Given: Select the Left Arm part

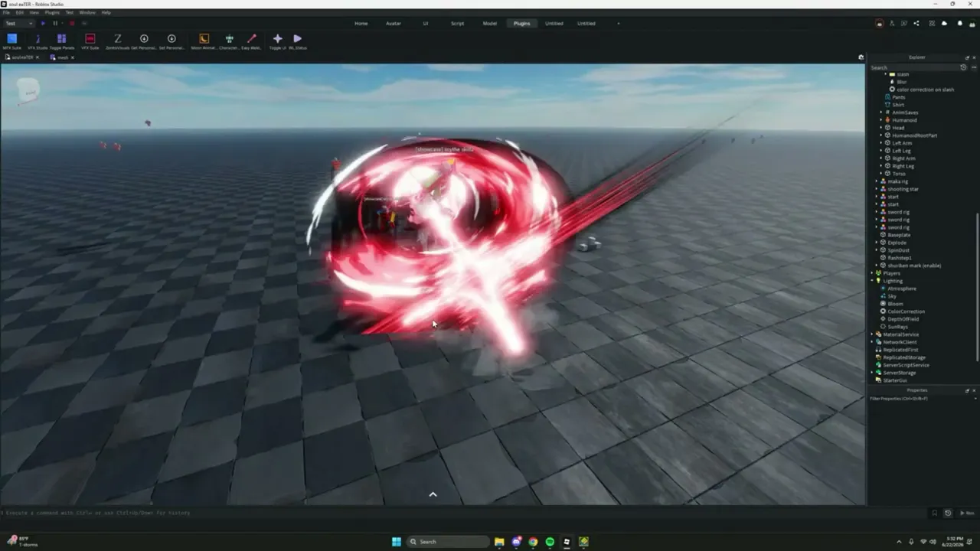Looking at the screenshot, I should pyautogui.click(x=902, y=143).
